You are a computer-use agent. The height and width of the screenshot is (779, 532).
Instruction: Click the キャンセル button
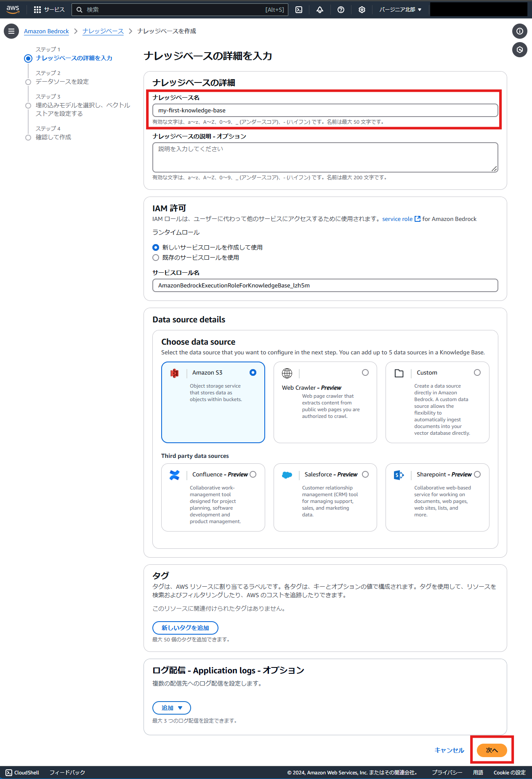point(449,750)
